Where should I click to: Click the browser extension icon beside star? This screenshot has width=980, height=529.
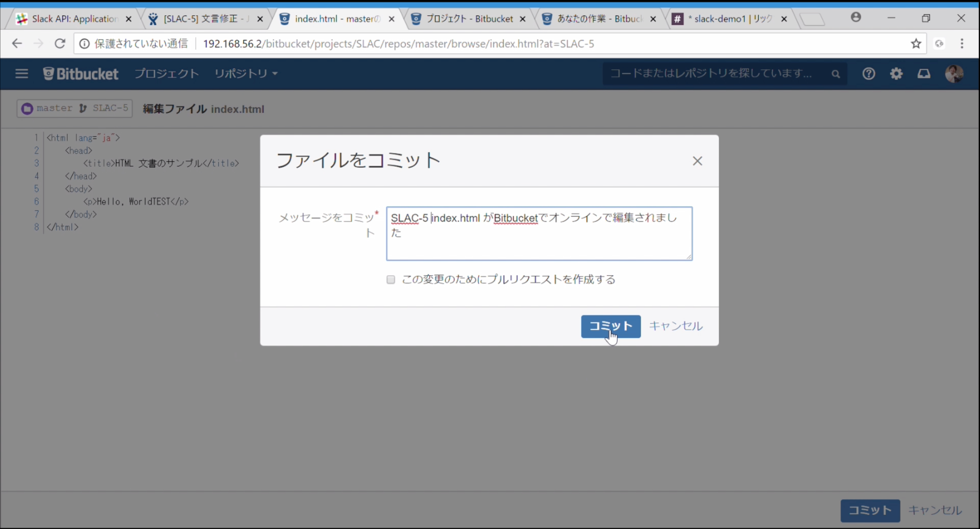click(939, 44)
